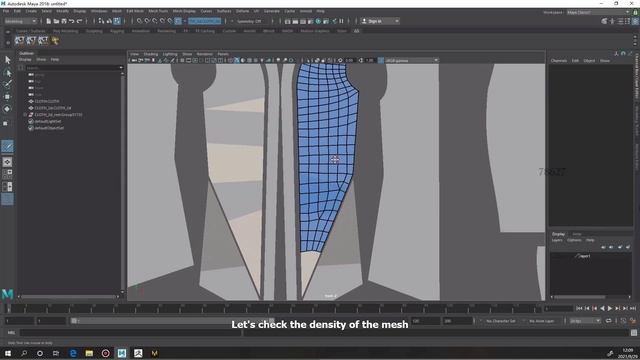Toggle select by component type mode
The width and height of the screenshot is (640, 360).
(x=117, y=21)
